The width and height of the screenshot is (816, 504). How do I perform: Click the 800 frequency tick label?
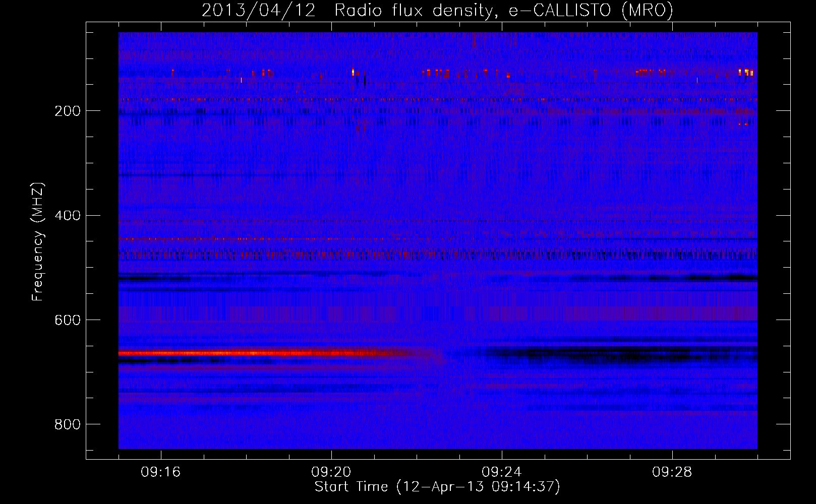[x=68, y=424]
